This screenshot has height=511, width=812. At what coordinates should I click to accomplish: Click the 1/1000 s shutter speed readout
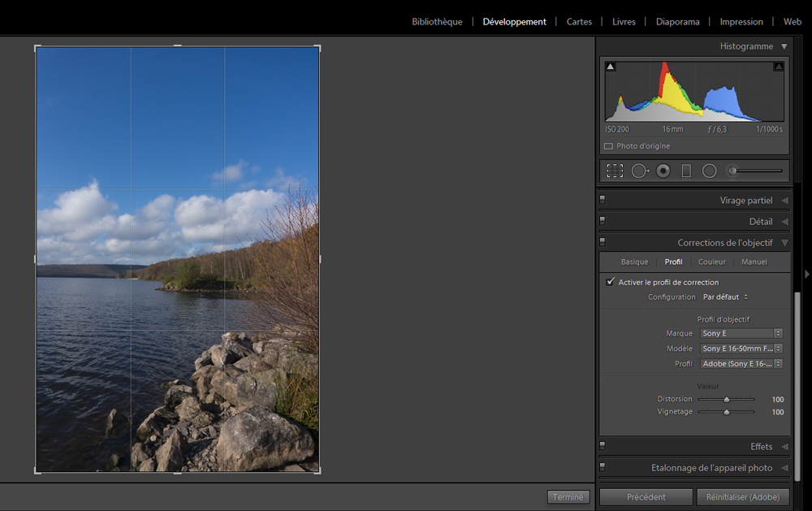coord(770,129)
